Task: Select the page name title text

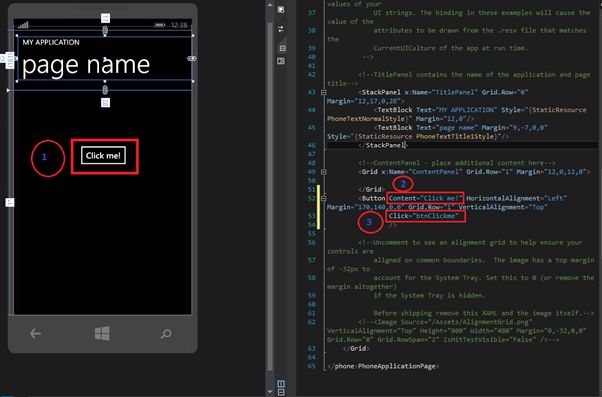Action: (x=86, y=65)
